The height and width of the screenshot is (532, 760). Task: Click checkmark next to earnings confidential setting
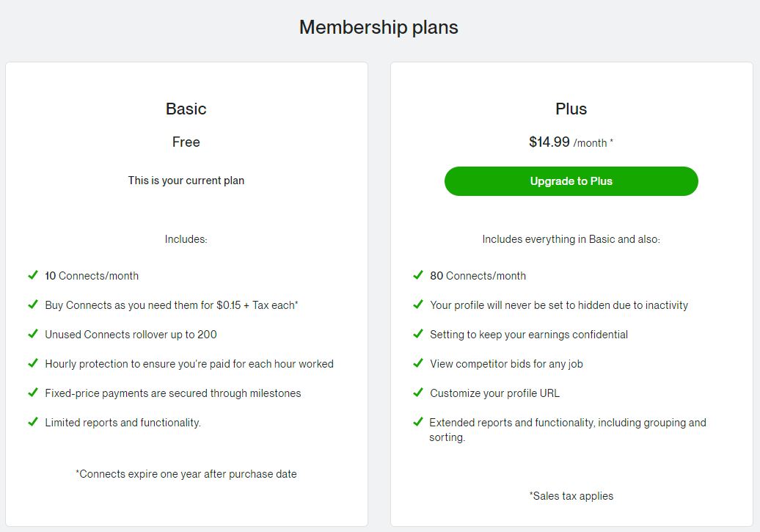tap(418, 334)
